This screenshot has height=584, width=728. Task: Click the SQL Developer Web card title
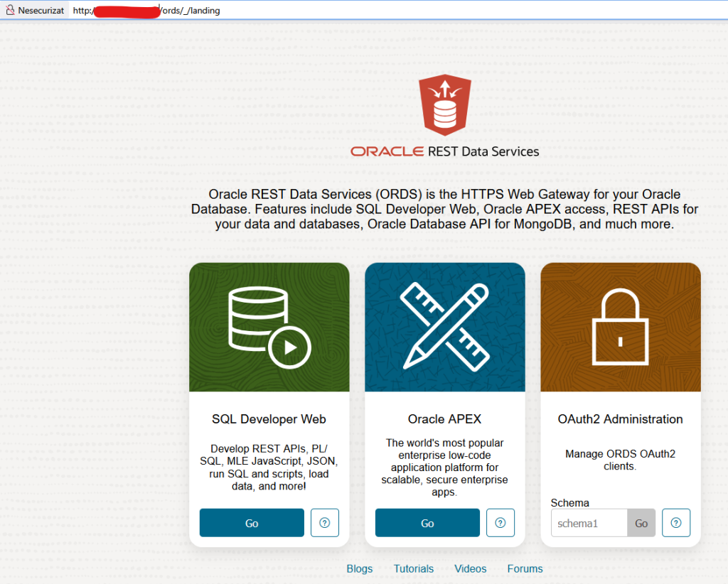pyautogui.click(x=269, y=419)
